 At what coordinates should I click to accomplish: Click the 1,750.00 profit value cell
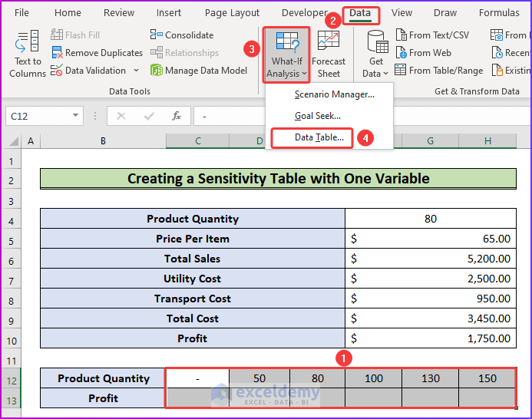(x=431, y=338)
